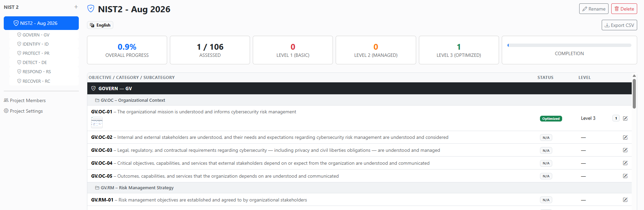Jump to RESPOND - RS in the sidebar
Screen dimensions: 644x210
pyautogui.click(x=44, y=72)
